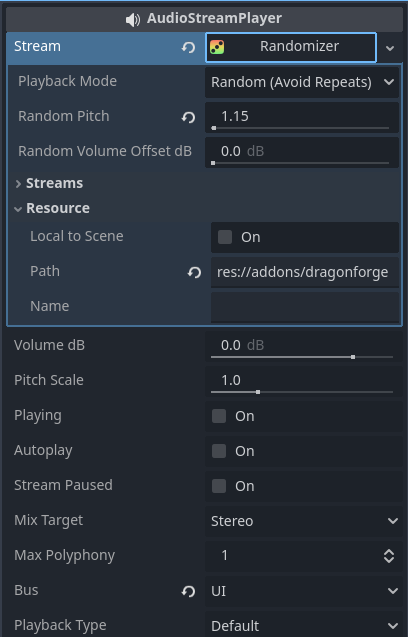Change the Bus dropdown from UI

click(302, 591)
